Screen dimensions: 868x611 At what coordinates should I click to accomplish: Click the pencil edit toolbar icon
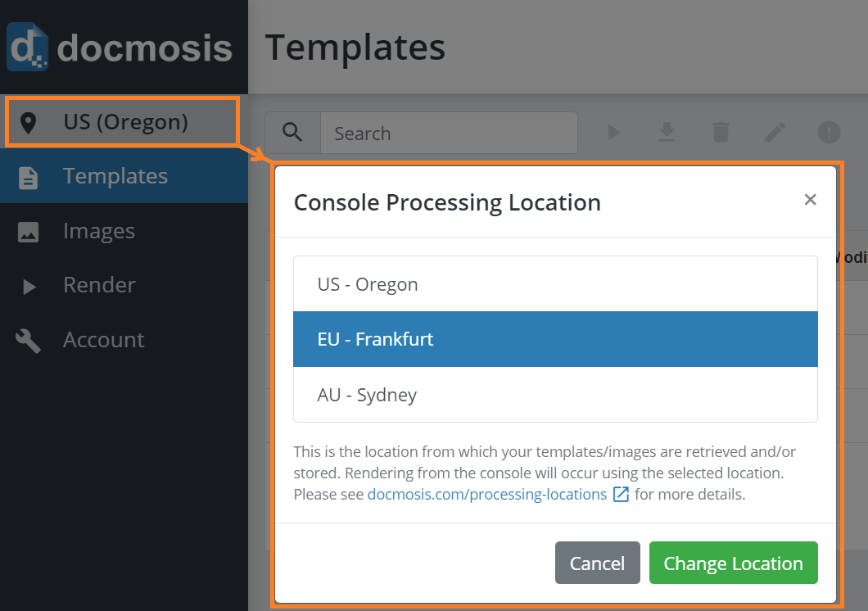[775, 132]
